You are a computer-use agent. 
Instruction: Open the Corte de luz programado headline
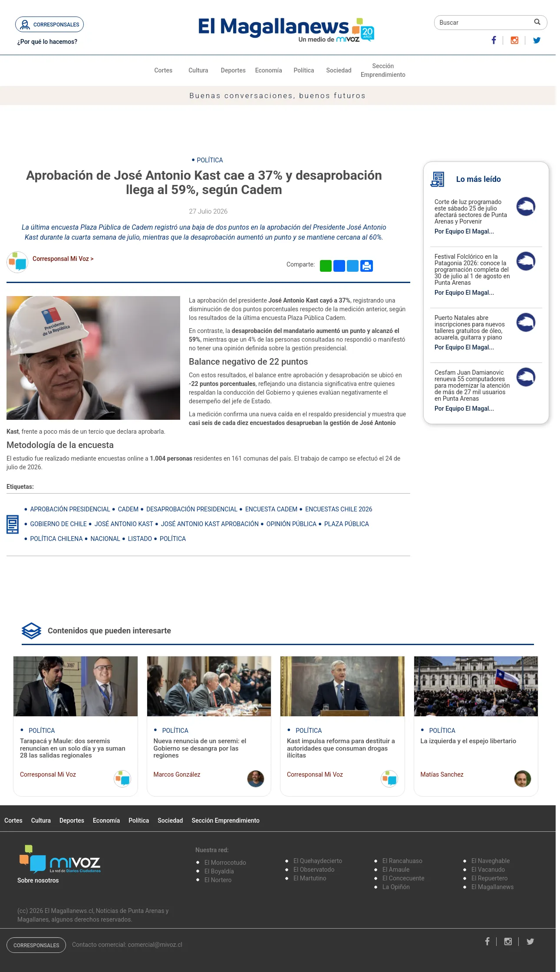click(x=471, y=211)
